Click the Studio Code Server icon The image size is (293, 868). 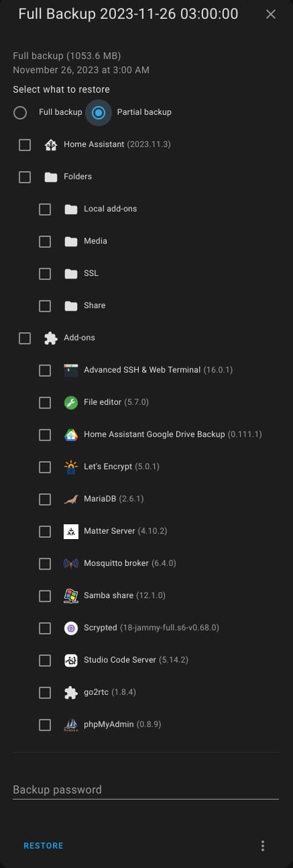point(71,660)
